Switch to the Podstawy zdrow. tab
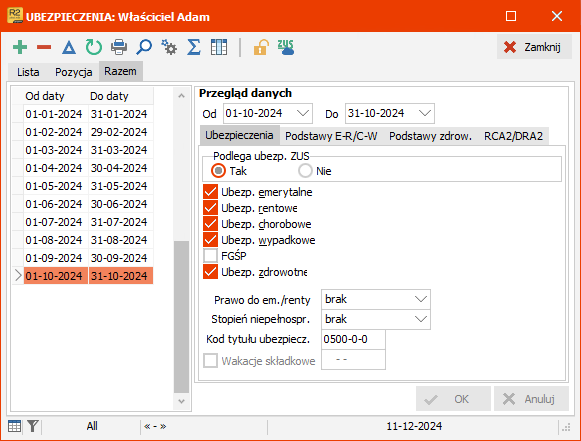581x441 pixels. pos(430,136)
